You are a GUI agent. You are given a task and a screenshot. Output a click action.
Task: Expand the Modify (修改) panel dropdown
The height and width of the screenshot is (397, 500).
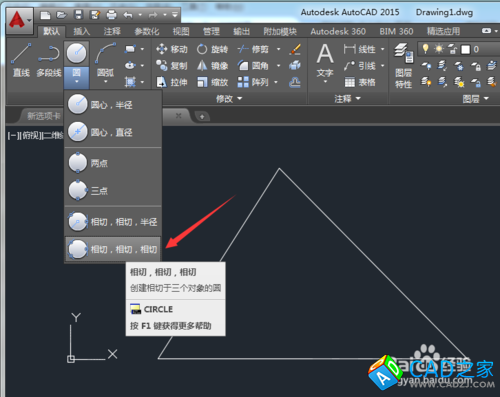click(229, 99)
